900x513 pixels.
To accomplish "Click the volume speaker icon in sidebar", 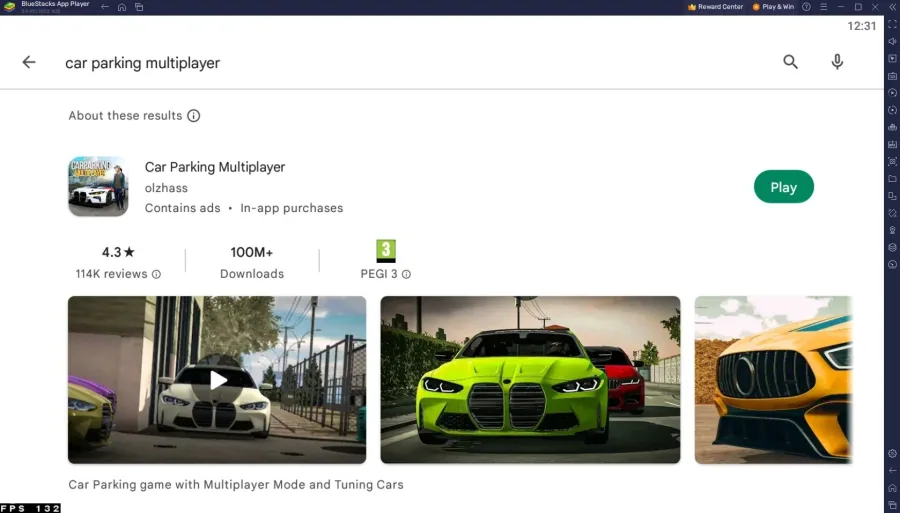I will [x=892, y=41].
